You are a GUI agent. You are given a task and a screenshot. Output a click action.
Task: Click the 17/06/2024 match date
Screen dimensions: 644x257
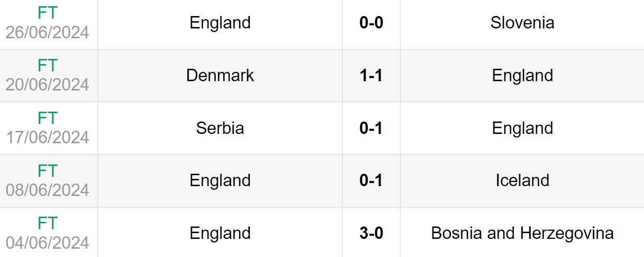48,137
